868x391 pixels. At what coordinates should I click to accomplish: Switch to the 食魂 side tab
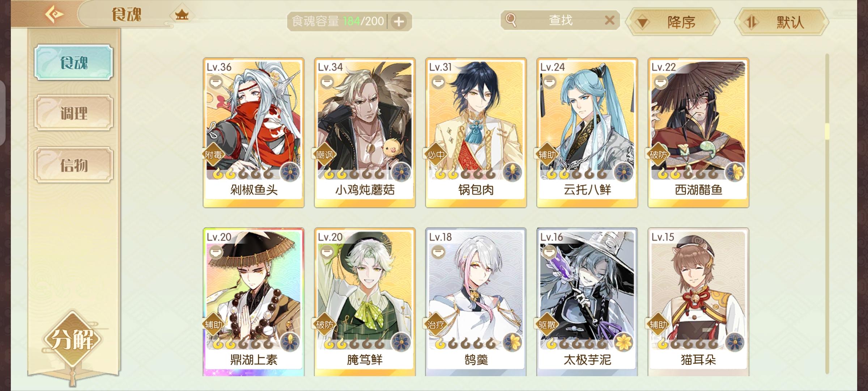74,62
